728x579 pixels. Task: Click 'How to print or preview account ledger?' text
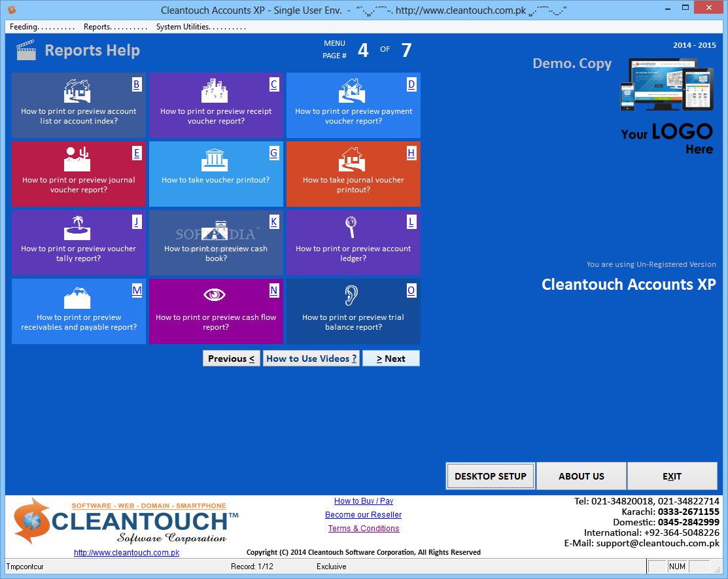pyautogui.click(x=353, y=253)
